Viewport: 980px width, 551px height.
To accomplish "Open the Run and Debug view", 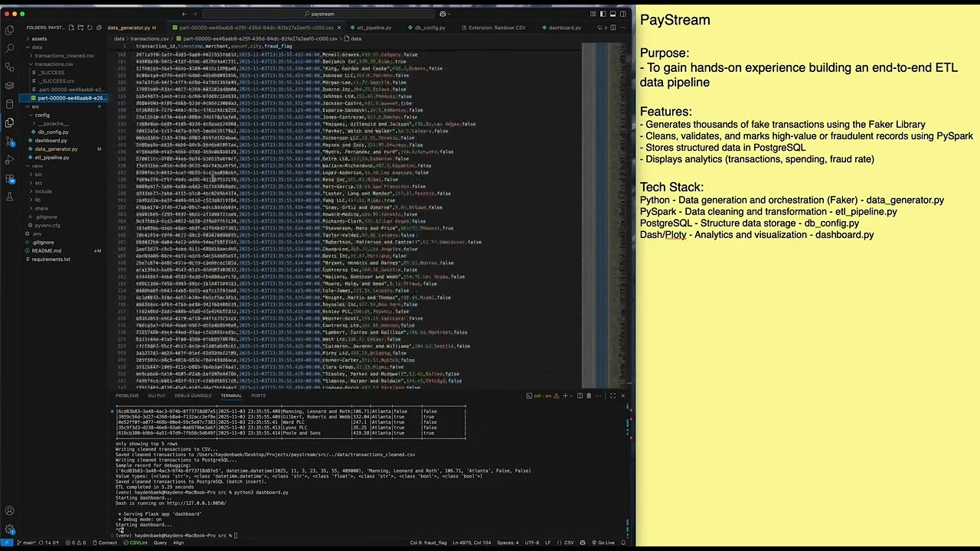I will pyautogui.click(x=9, y=160).
